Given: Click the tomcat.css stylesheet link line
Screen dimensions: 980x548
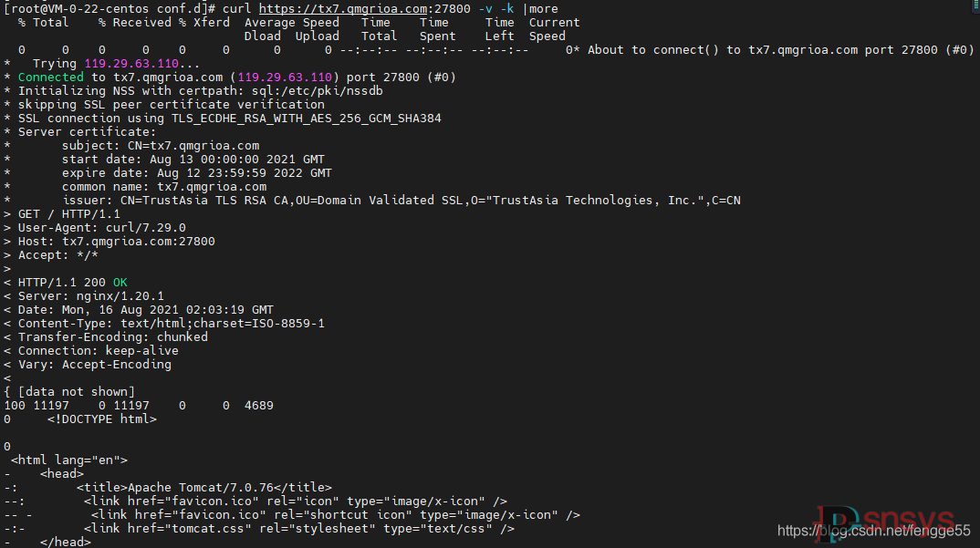Looking at the screenshot, I should 299,529.
